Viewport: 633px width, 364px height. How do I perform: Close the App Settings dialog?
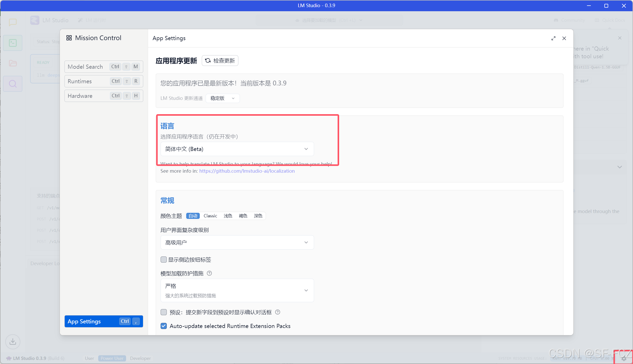click(x=564, y=38)
